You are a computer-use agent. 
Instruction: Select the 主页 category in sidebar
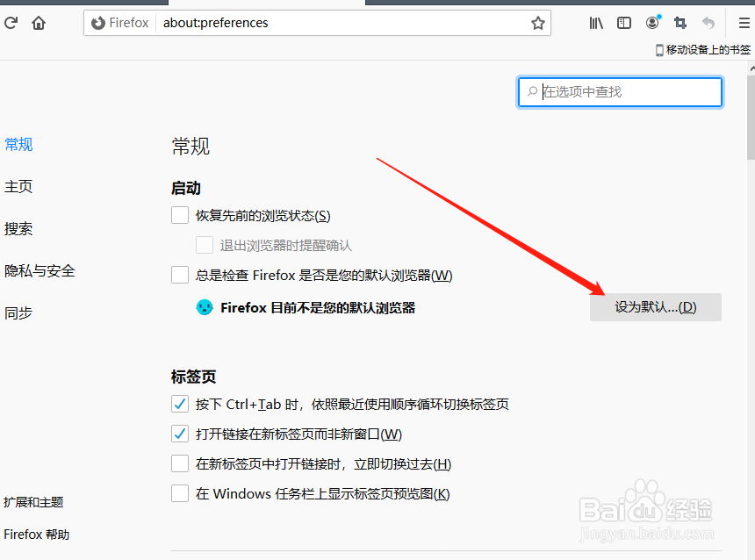click(x=18, y=186)
